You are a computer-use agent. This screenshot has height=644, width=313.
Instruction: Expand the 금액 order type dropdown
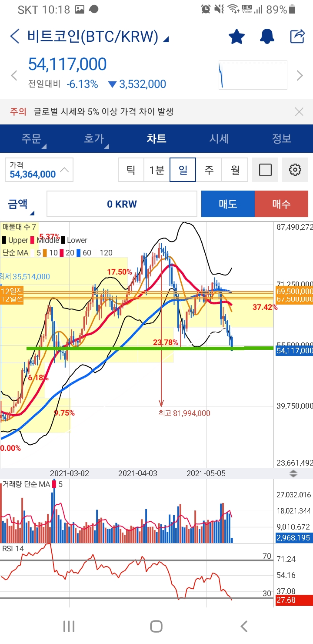[21, 205]
